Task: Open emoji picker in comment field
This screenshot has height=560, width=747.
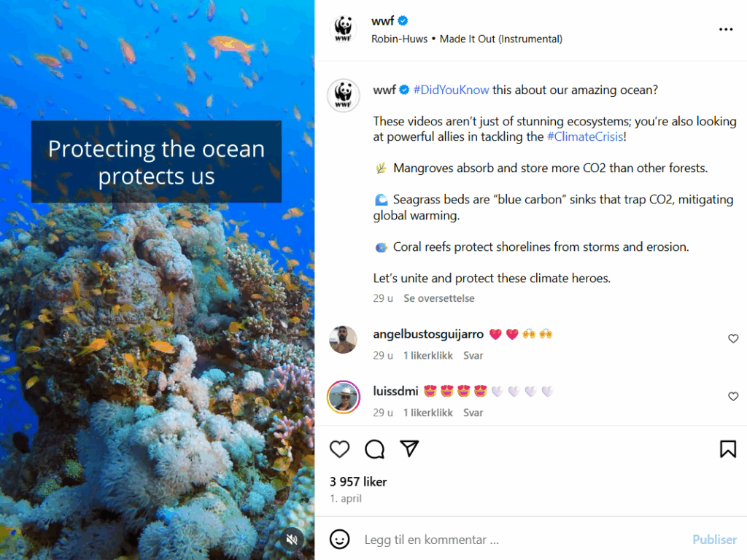Action: click(339, 540)
